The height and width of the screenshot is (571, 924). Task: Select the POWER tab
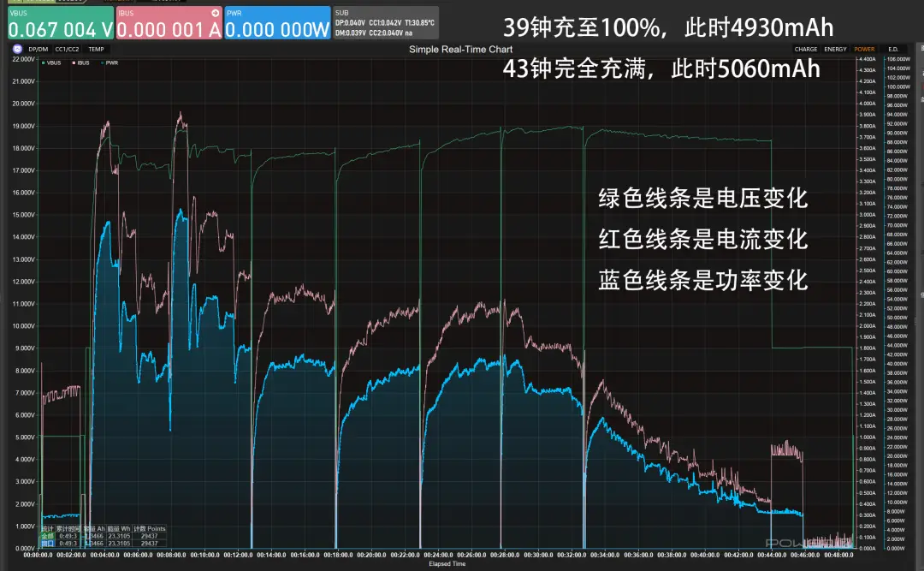864,50
